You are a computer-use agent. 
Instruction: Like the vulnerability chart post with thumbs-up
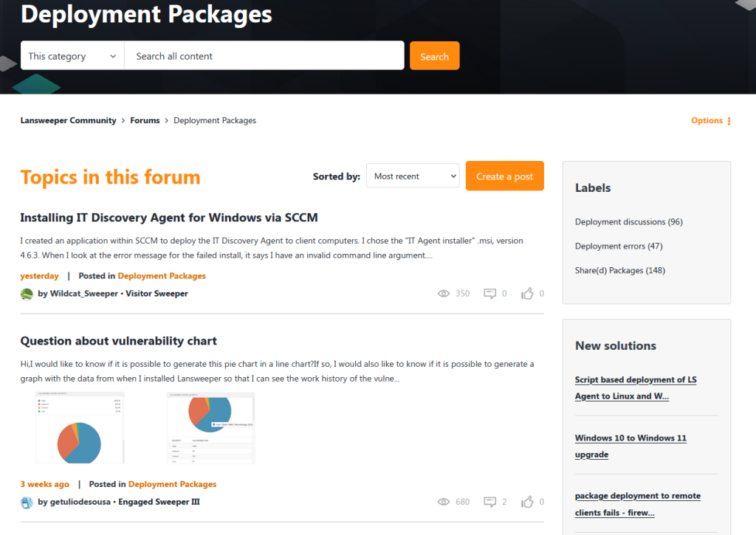tap(527, 502)
